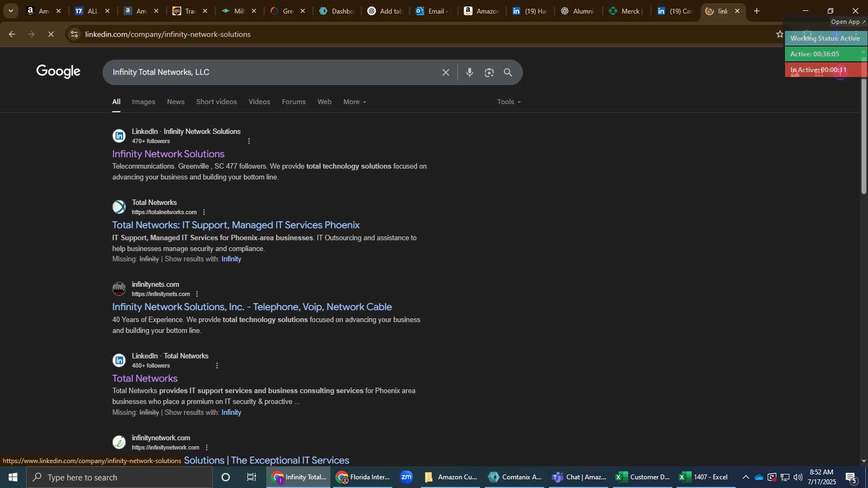Select the Short videos tab
This screenshot has height=488, width=868.
pyautogui.click(x=216, y=102)
